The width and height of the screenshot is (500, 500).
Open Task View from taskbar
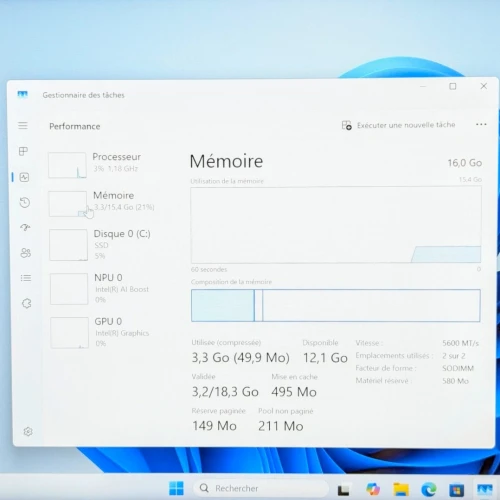pyautogui.click(x=344, y=490)
